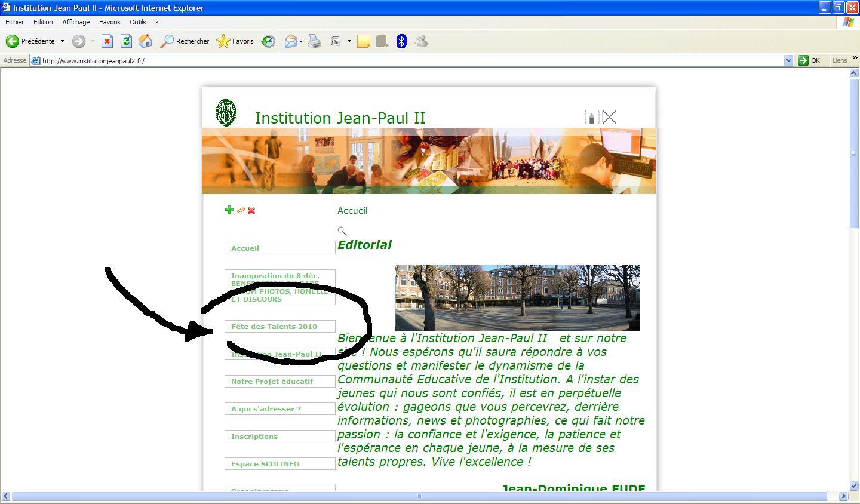Screen dimensions: 860x504
Task: Click the pen icon in site header
Action: [592, 117]
